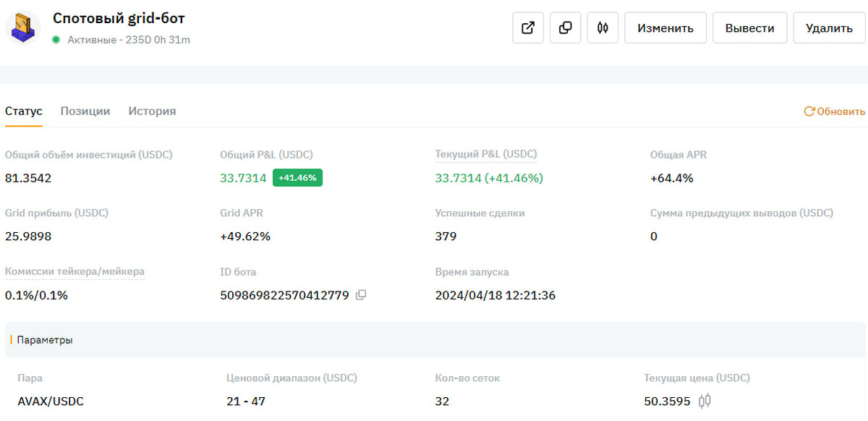
Task: Click the duplicate bot icon
Action: coord(566,28)
